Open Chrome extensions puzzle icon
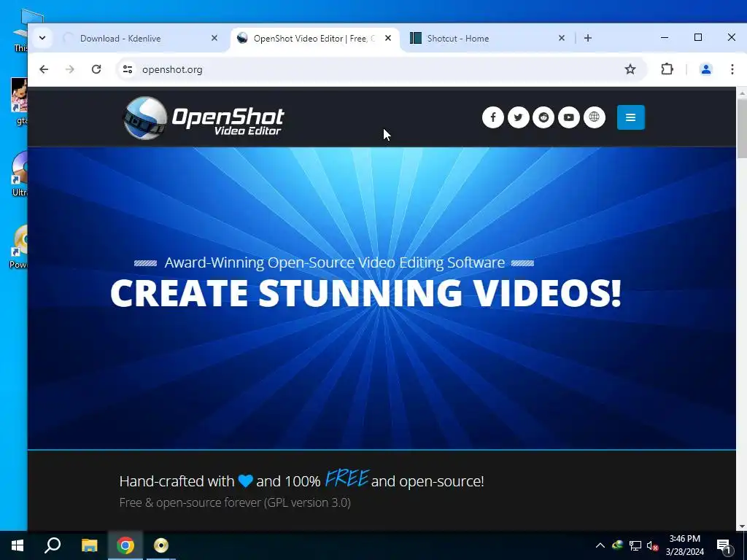Image resolution: width=747 pixels, height=560 pixels. coord(667,69)
